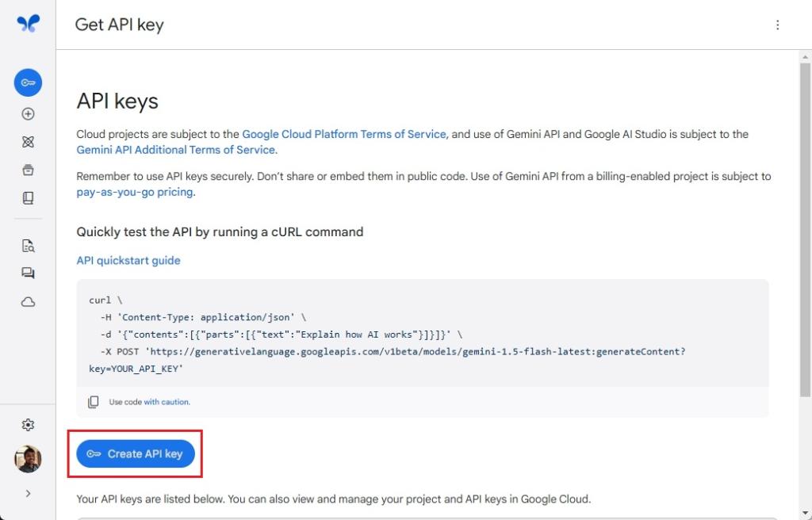Expand the sidebar with the chevron arrow
Image resolution: width=812 pixels, height=520 pixels.
[x=28, y=494]
